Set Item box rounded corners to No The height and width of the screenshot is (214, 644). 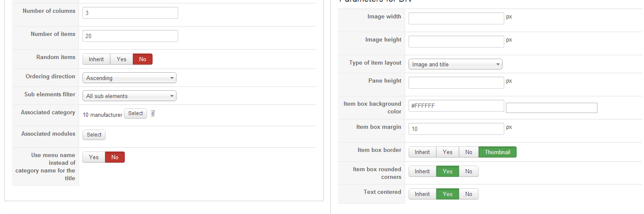pyautogui.click(x=468, y=172)
